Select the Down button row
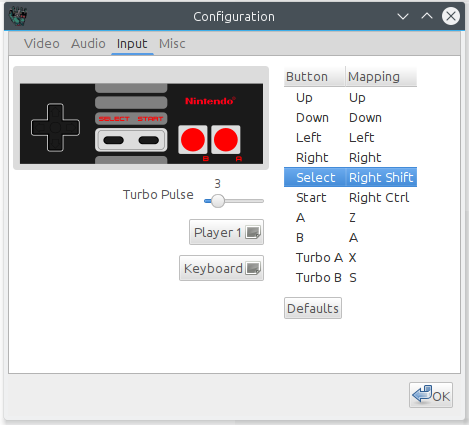This screenshot has height=425, width=469. click(x=350, y=118)
